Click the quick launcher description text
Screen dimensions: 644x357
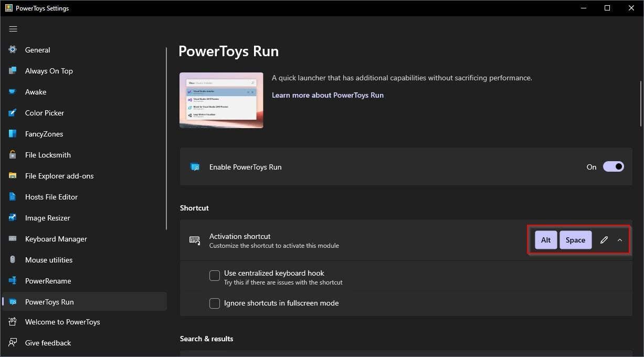click(x=402, y=78)
